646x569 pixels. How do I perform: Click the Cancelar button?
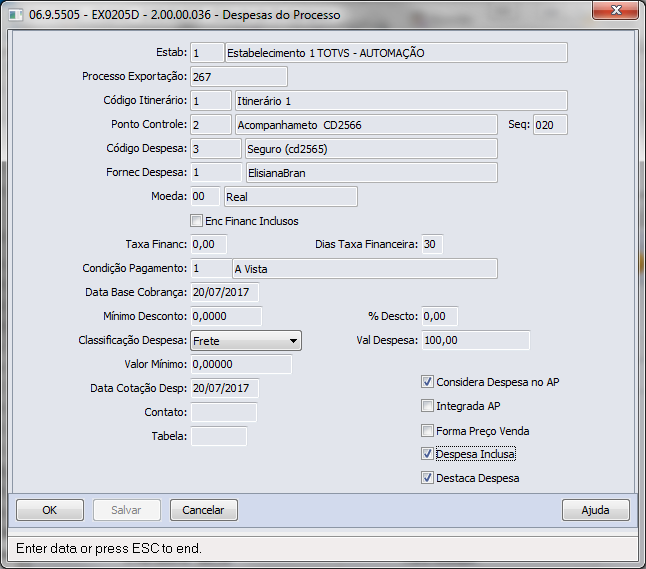point(204,510)
